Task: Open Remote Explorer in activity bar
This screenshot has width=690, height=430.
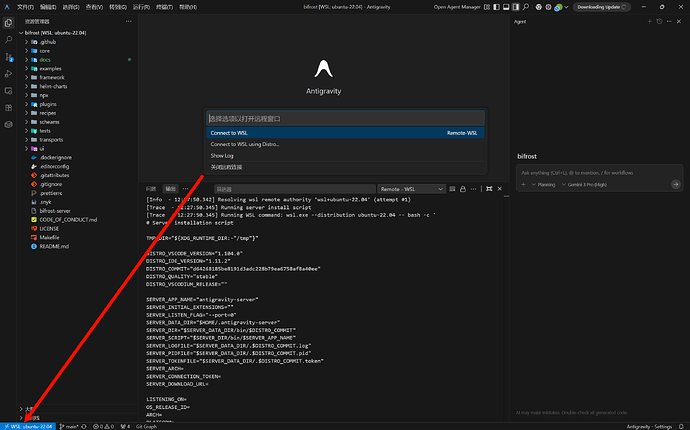Action: coord(8,91)
